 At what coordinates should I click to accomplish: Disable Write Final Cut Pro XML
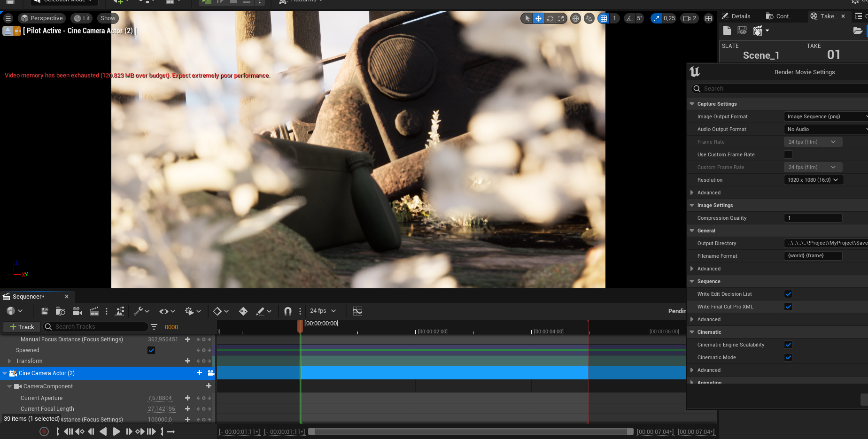pos(788,307)
